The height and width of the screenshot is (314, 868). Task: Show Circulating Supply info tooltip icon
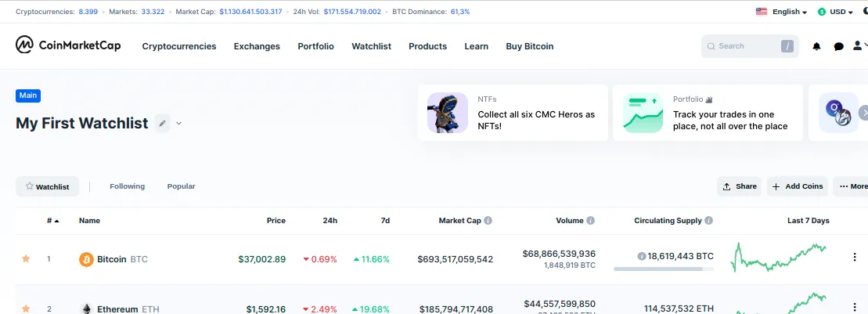(708, 220)
